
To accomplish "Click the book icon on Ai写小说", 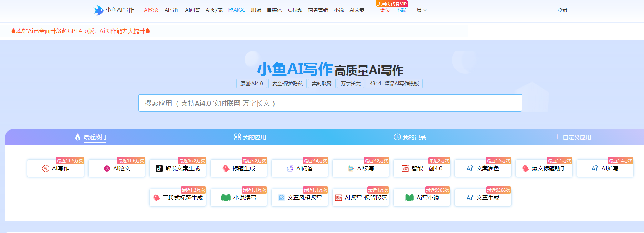I will click(x=409, y=198).
